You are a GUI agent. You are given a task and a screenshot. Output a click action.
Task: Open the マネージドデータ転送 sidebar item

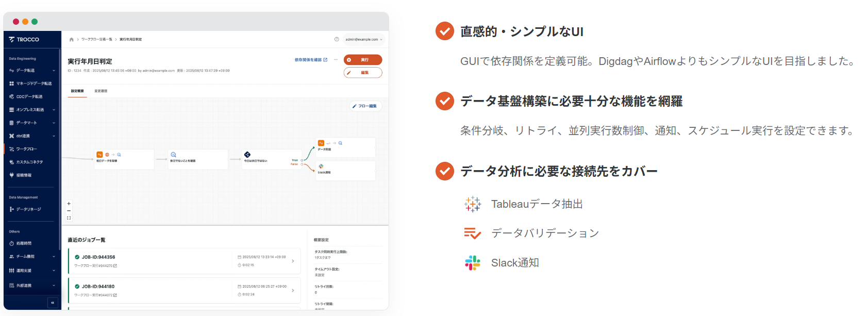tap(32, 84)
